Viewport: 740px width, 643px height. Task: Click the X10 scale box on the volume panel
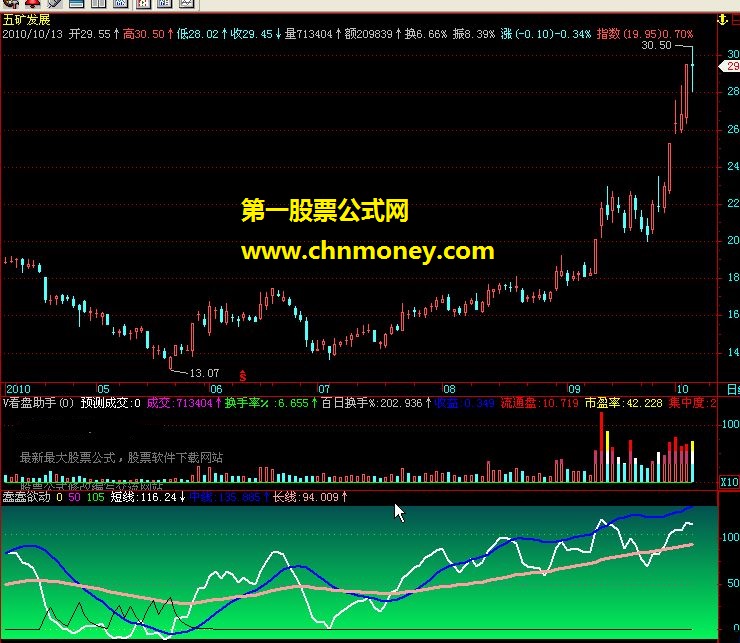(x=729, y=482)
